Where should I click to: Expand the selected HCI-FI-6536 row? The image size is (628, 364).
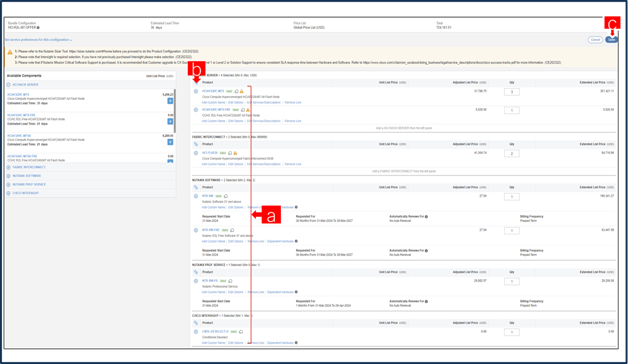point(196,153)
